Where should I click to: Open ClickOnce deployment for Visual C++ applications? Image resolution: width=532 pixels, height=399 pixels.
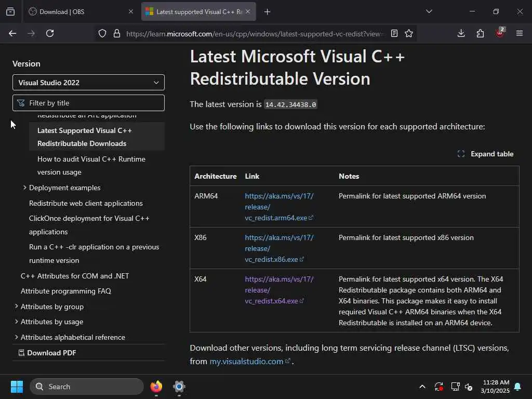point(89,225)
